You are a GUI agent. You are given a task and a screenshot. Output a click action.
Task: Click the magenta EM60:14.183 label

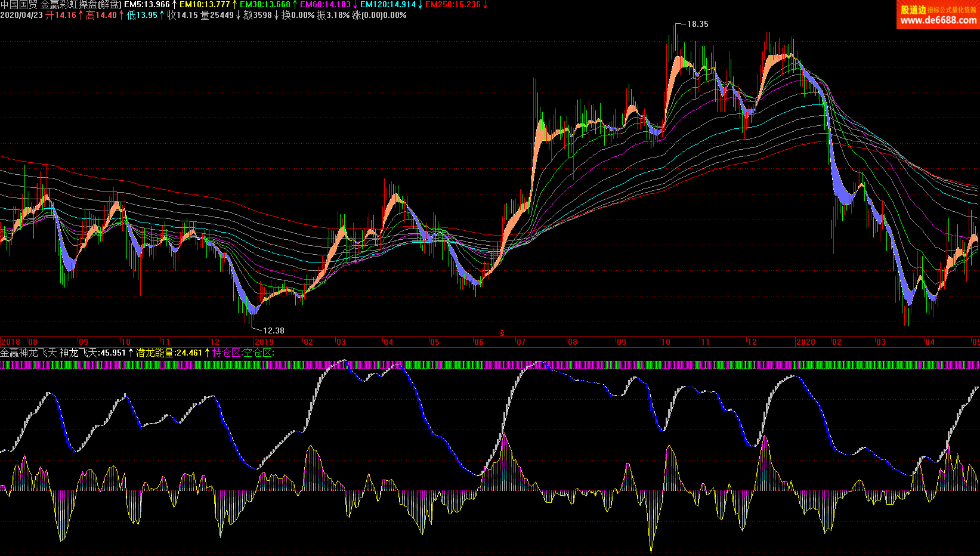(325, 5)
